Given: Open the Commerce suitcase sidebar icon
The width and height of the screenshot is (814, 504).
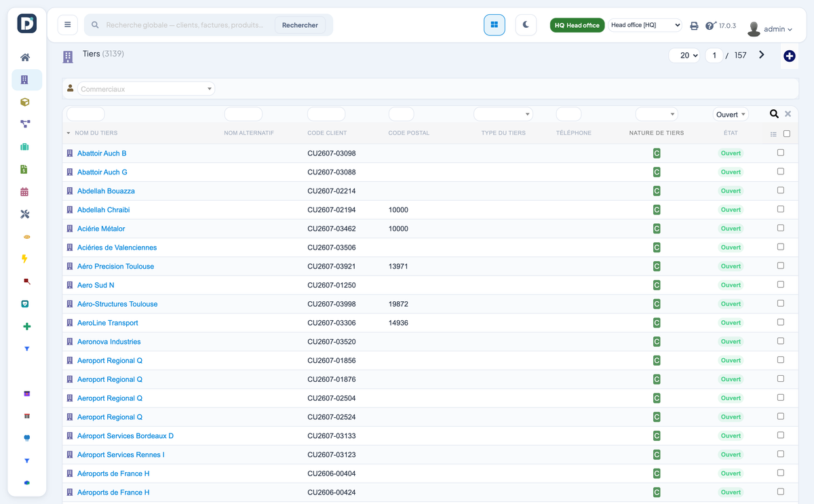Looking at the screenshot, I should tap(25, 147).
